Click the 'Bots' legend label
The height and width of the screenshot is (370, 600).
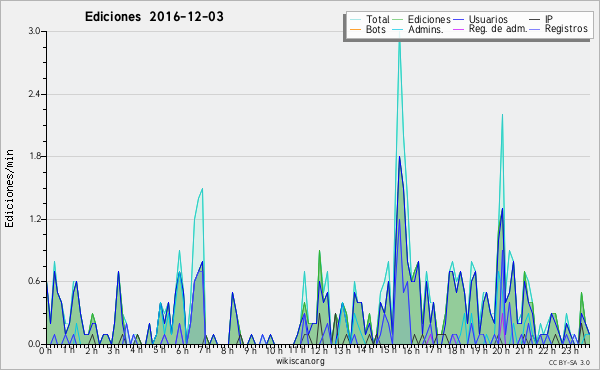(375, 29)
